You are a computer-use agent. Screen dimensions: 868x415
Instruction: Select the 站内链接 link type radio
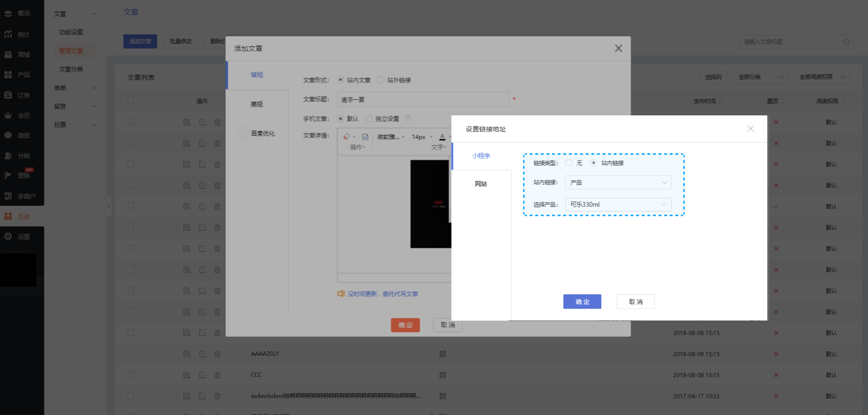coord(593,163)
